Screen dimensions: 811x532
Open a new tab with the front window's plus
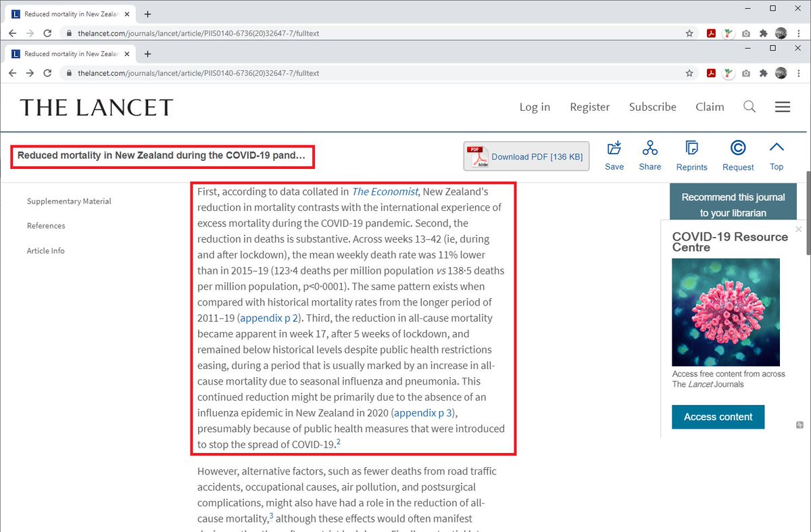tap(147, 53)
